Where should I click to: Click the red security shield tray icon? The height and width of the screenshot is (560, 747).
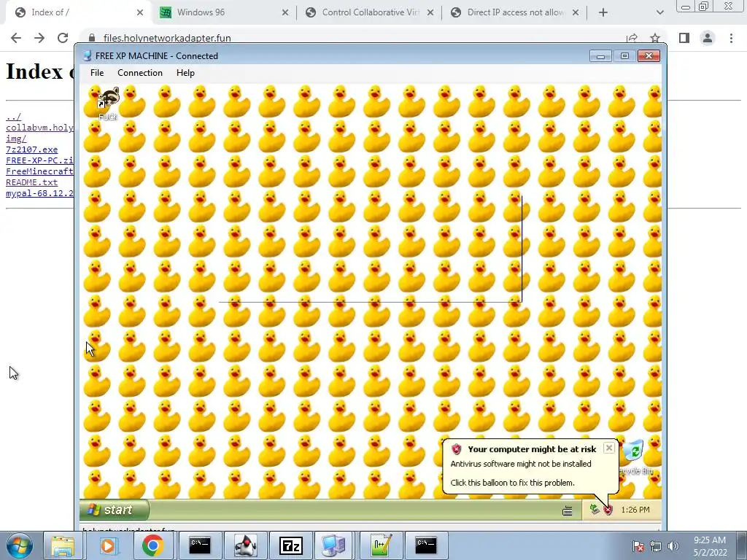click(x=608, y=510)
